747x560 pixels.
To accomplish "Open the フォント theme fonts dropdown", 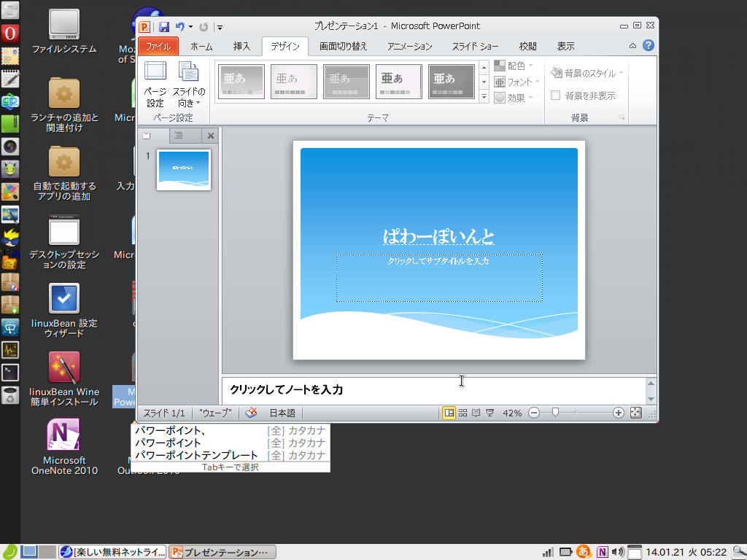I will click(517, 82).
